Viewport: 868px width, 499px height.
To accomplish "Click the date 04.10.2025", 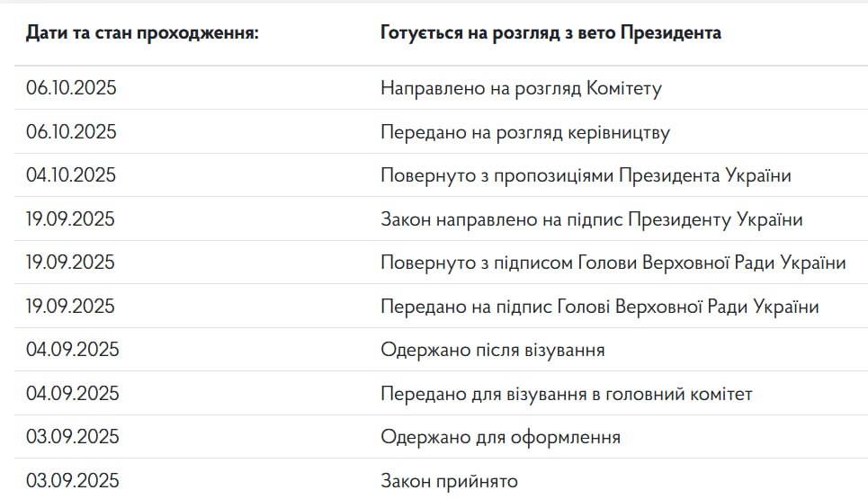I will pyautogui.click(x=71, y=175).
